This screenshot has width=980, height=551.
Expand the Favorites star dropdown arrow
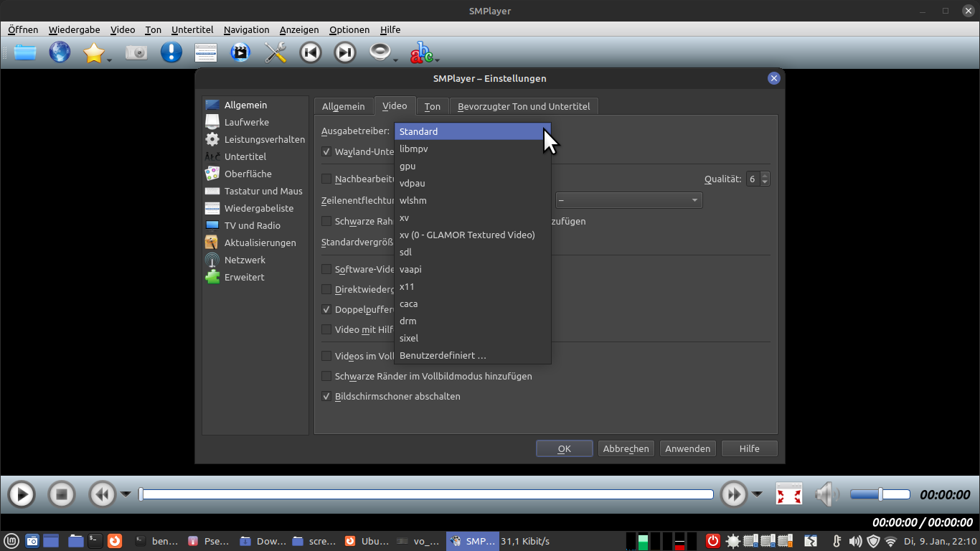click(x=110, y=60)
